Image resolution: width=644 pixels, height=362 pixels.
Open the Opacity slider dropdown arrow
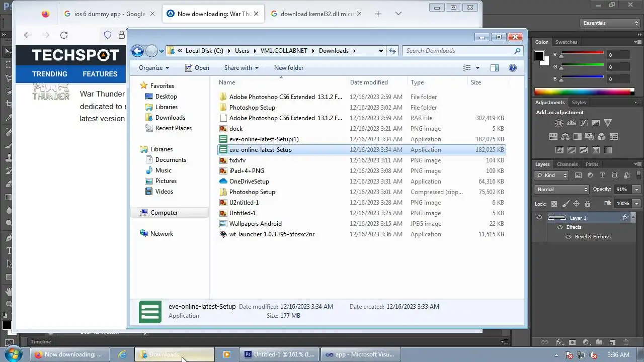[636, 190]
